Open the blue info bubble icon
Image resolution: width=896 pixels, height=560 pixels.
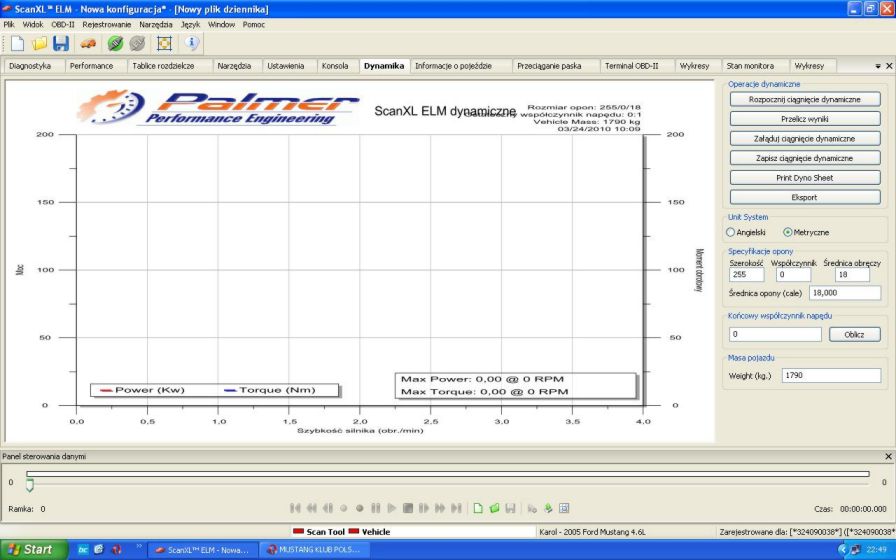pos(192,43)
